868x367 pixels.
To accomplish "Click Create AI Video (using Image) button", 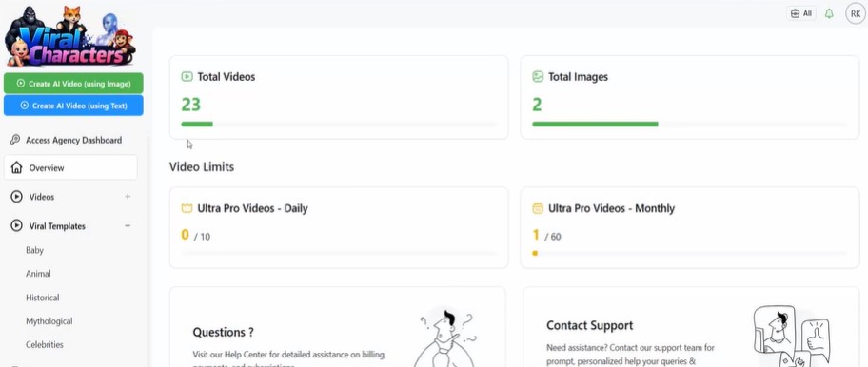I will (x=73, y=84).
